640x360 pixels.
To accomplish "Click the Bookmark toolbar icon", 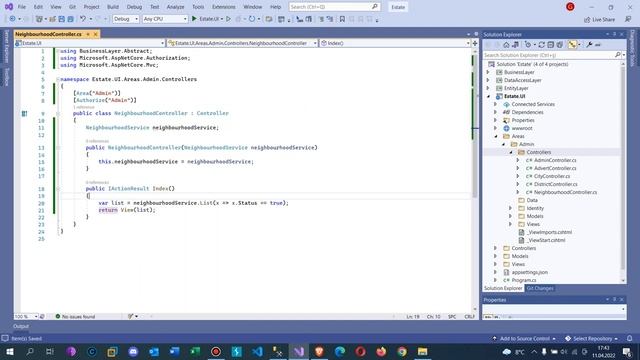I will [342, 19].
